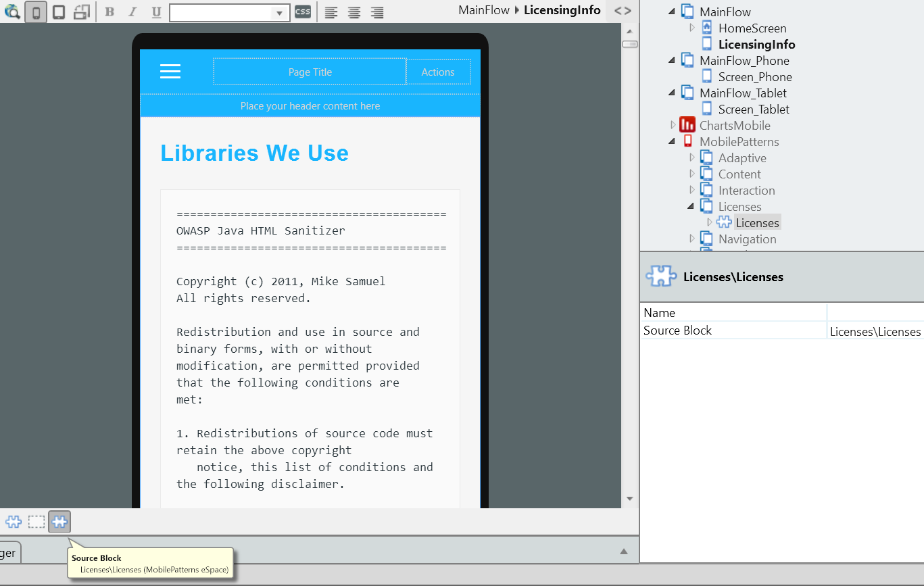Collapse the MainFlow_Phone tree node
Image resolution: width=924 pixels, height=588 pixels.
point(672,60)
